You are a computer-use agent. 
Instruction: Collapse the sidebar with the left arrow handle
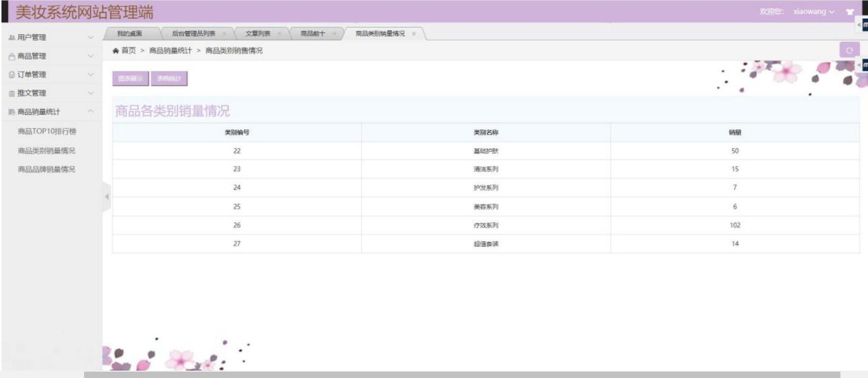[107, 197]
